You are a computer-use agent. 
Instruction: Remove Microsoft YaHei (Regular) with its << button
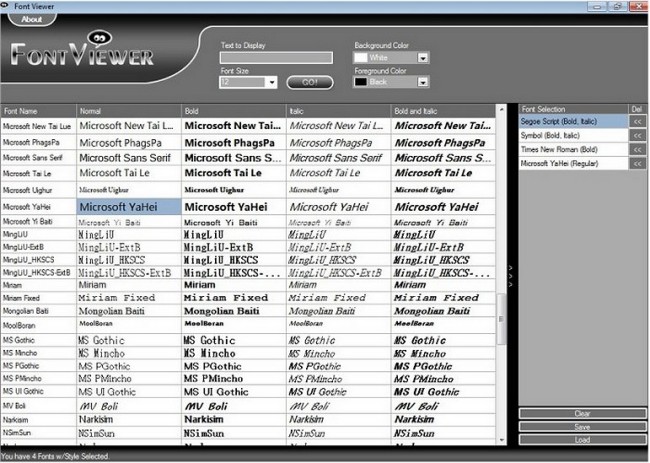pos(638,164)
